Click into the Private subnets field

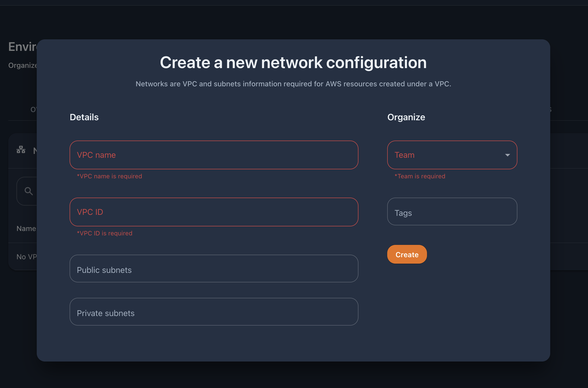pos(214,312)
